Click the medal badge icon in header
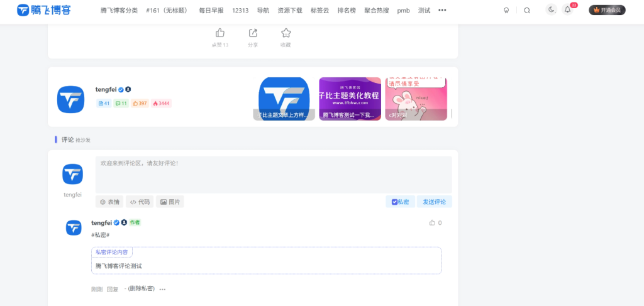 coord(506,10)
